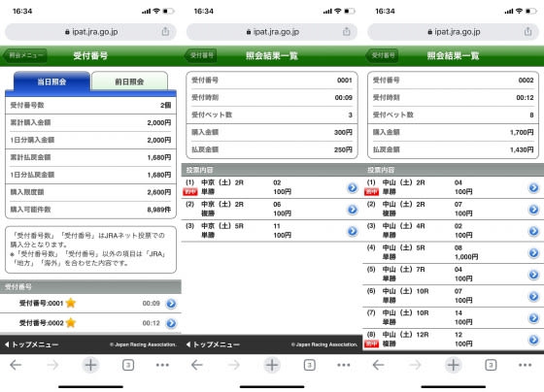The height and width of the screenshot is (392, 544).
Task: Open arrow for 中山 2R 単勝 04 bet
Action: [x=533, y=188]
